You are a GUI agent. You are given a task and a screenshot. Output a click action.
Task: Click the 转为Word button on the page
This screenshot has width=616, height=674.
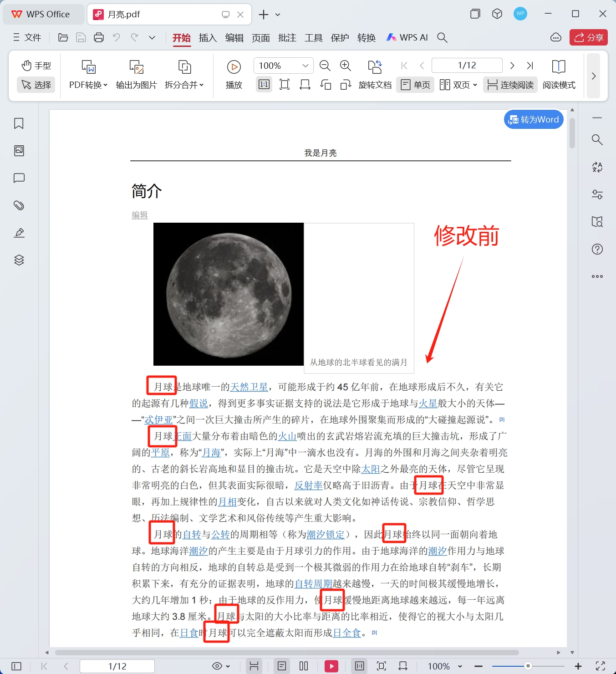[533, 119]
